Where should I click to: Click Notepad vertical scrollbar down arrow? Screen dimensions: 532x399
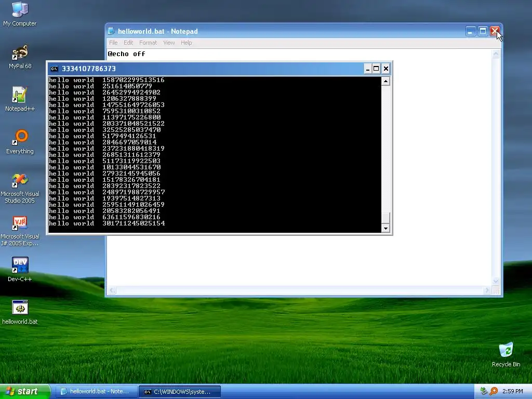[x=496, y=281]
